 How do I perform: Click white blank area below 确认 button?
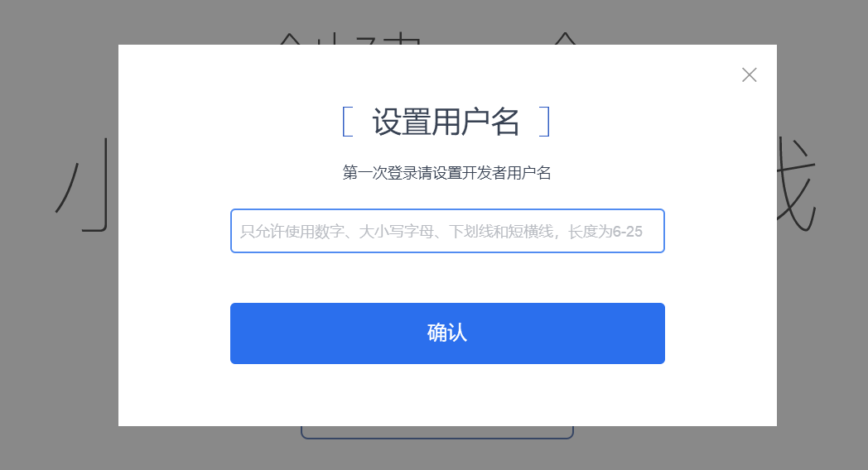[x=447, y=395]
